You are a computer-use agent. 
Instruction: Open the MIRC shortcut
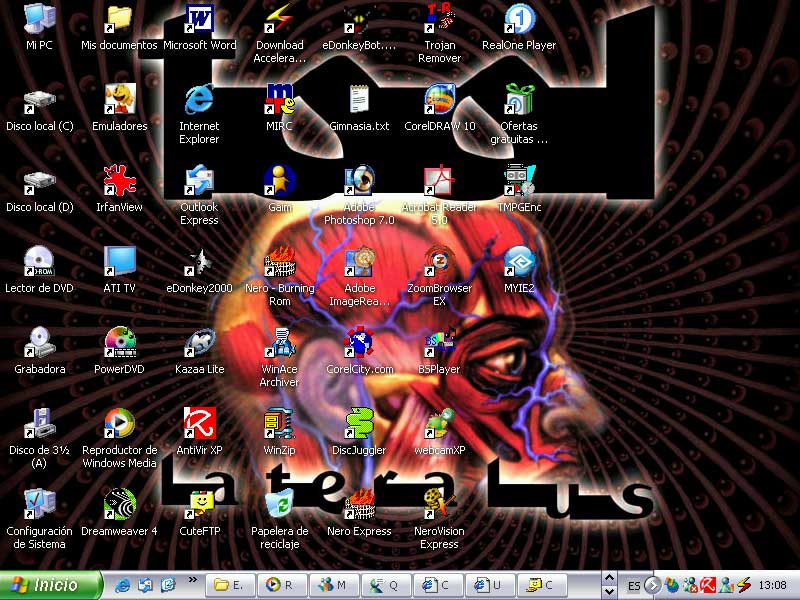click(x=279, y=100)
